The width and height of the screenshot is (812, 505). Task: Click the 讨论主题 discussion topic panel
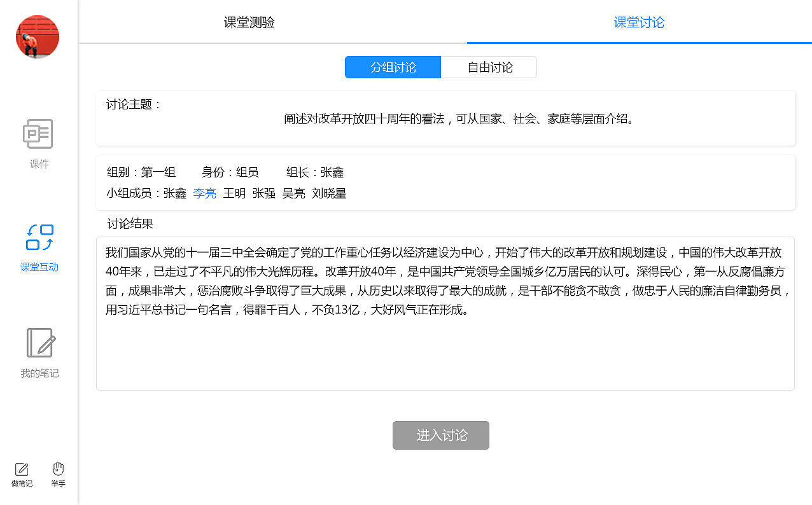pos(444,118)
